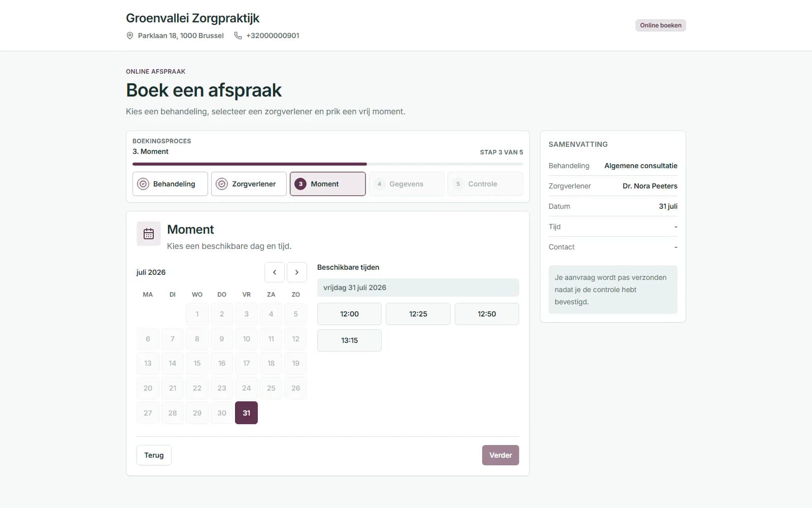Open the Zorgverlener step tab

pyautogui.click(x=249, y=184)
